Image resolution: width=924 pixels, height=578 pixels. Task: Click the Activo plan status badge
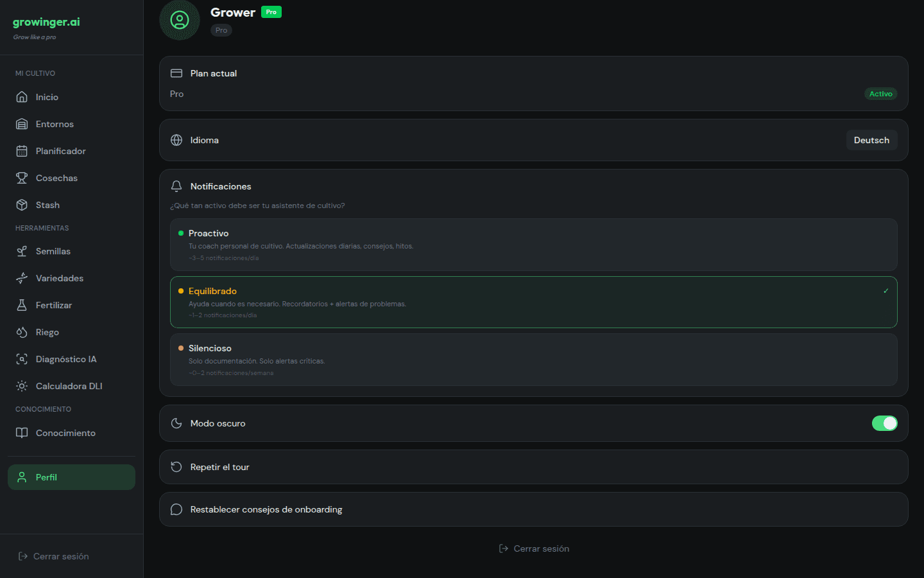click(x=880, y=94)
